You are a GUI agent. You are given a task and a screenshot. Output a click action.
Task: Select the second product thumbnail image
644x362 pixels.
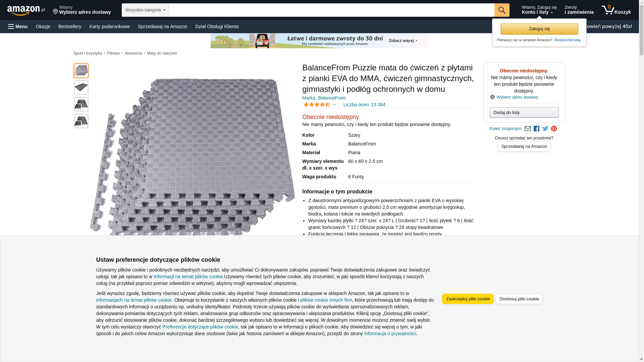[x=81, y=87]
